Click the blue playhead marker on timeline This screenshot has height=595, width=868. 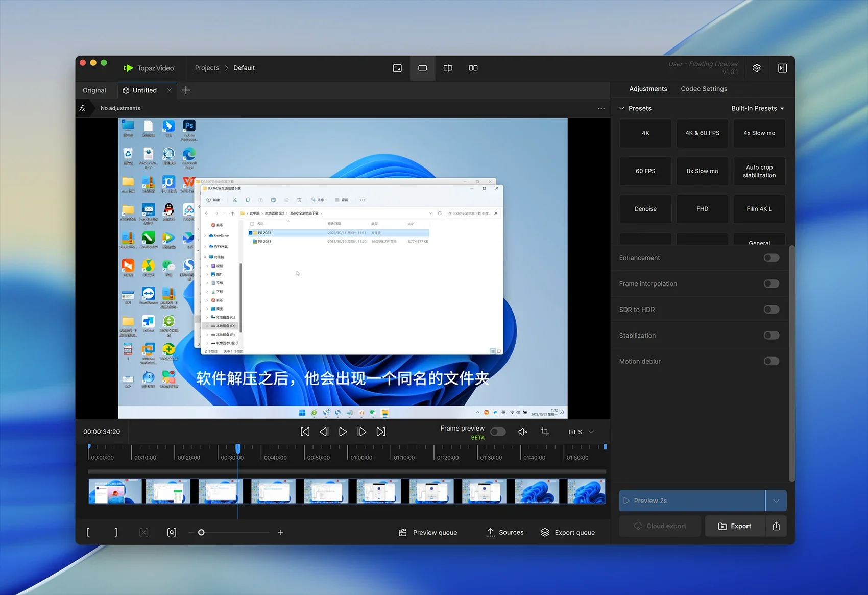pyautogui.click(x=238, y=448)
